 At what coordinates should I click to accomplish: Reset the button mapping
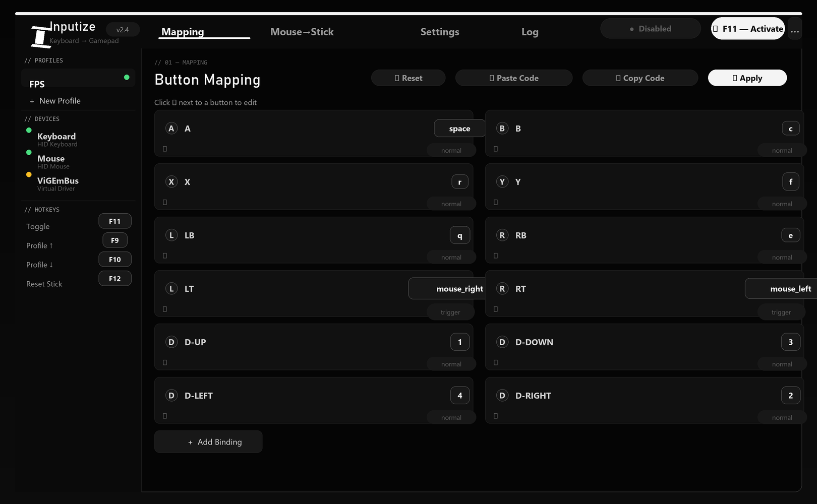pyautogui.click(x=408, y=78)
